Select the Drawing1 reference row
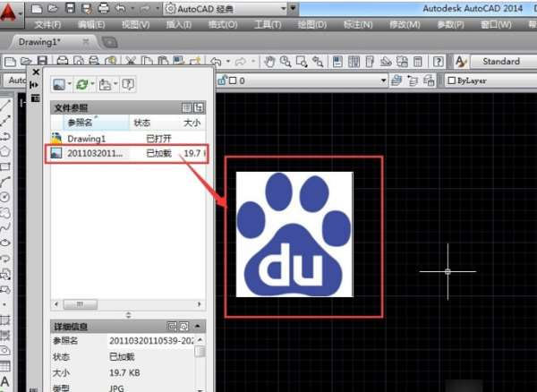 coord(128,139)
